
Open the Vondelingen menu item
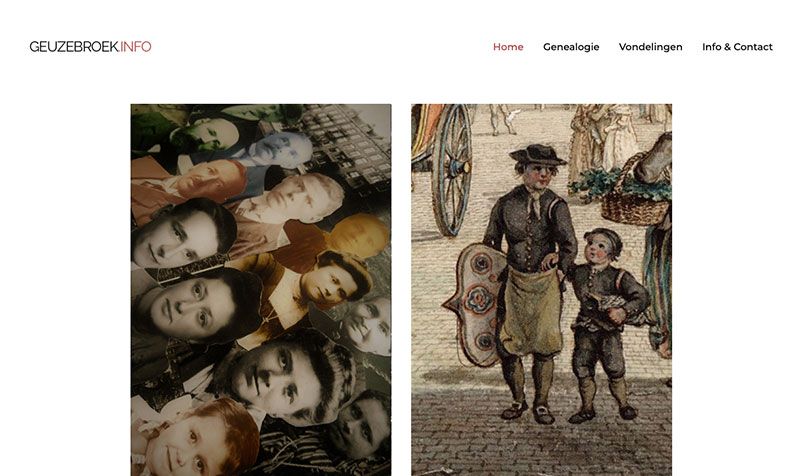(650, 47)
